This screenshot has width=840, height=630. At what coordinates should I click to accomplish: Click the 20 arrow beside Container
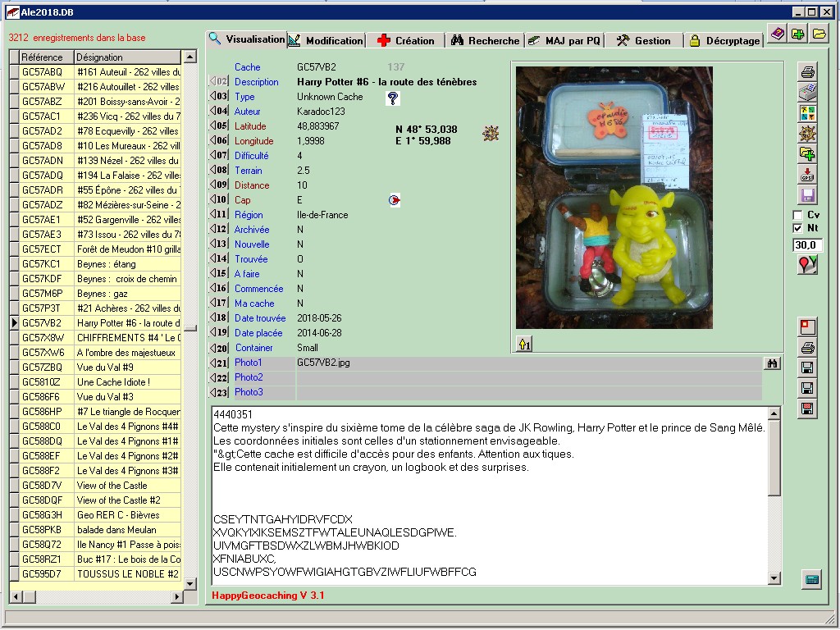(x=218, y=348)
